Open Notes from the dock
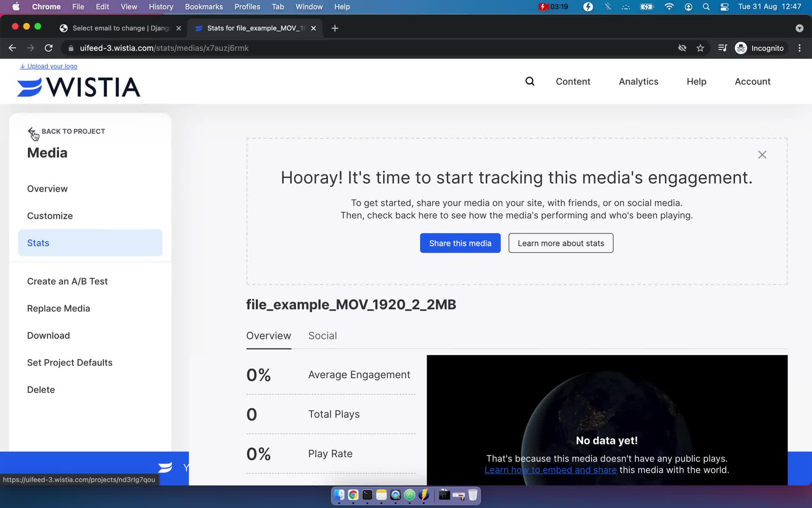 click(x=381, y=495)
